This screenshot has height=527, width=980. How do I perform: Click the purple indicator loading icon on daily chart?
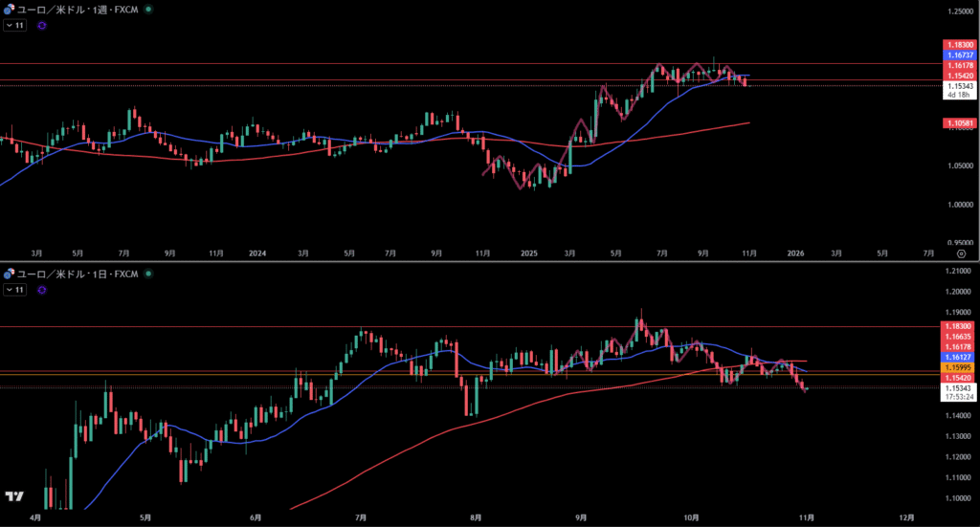(x=41, y=292)
